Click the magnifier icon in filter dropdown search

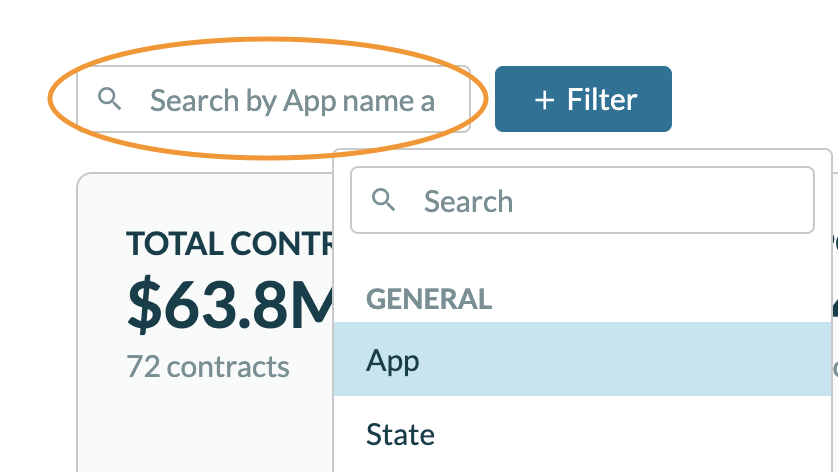(384, 200)
